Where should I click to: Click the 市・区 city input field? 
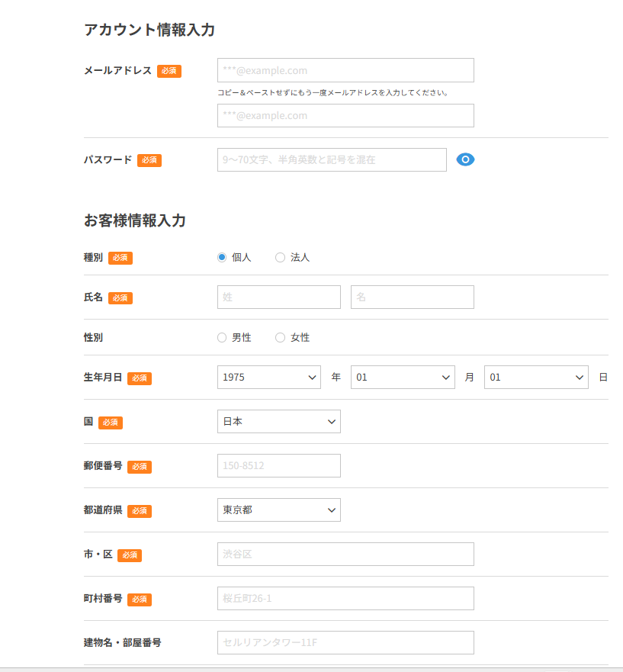(345, 554)
